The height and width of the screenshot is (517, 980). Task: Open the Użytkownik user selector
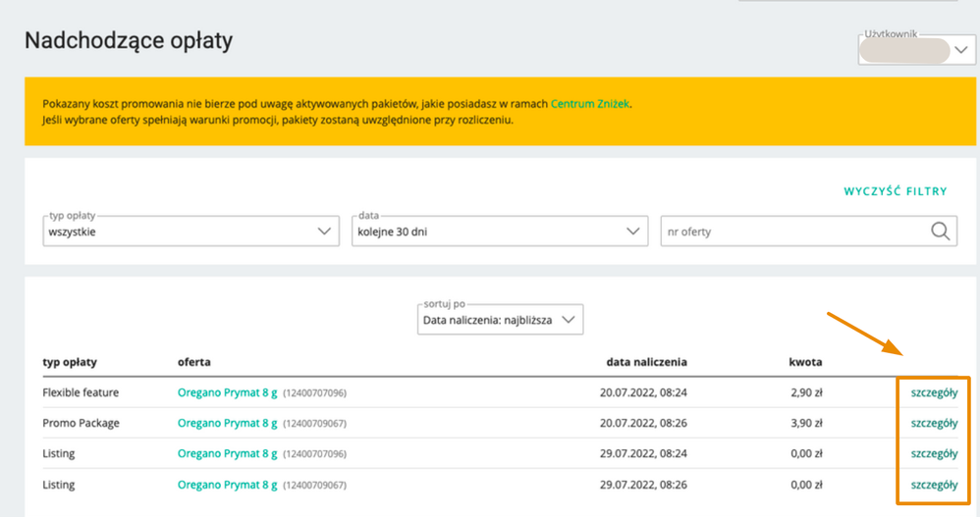pyautogui.click(x=917, y=49)
